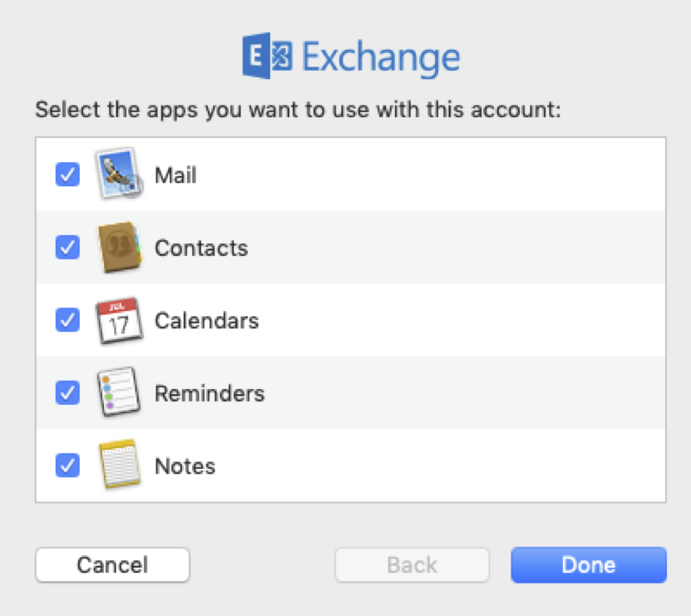Toggle the Calendars checkbox off
Image resolution: width=691 pixels, height=616 pixels.
click(67, 320)
